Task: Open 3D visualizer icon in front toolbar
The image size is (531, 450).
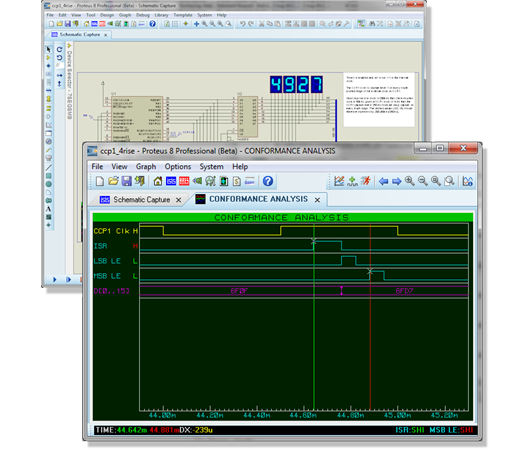Action: [197, 181]
